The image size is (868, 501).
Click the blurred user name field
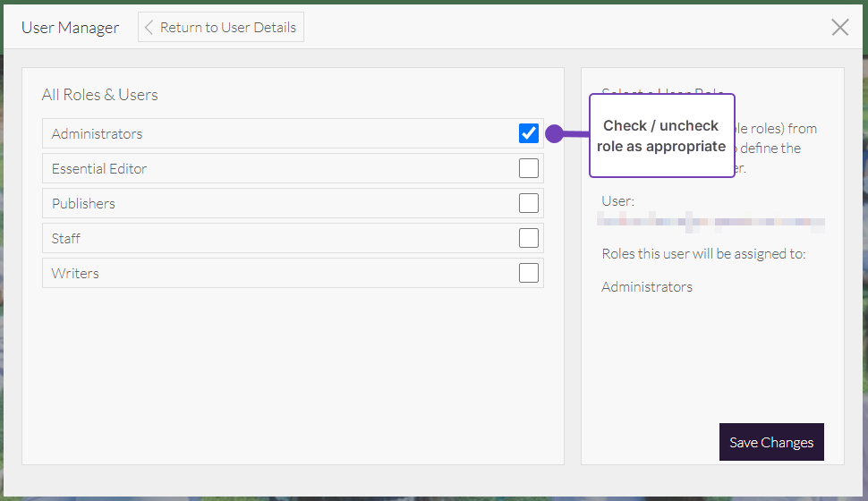[x=711, y=222]
